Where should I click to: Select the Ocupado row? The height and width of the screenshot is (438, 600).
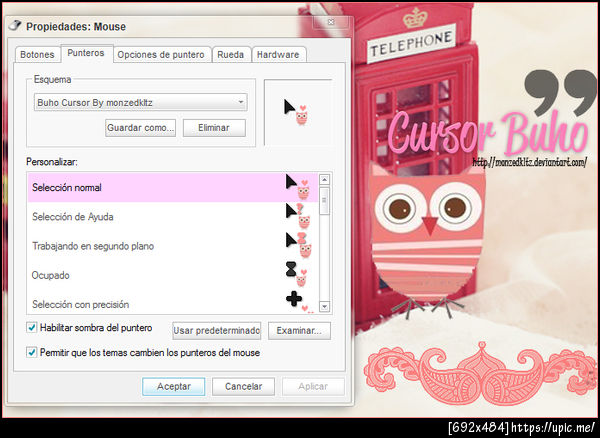coord(173,275)
